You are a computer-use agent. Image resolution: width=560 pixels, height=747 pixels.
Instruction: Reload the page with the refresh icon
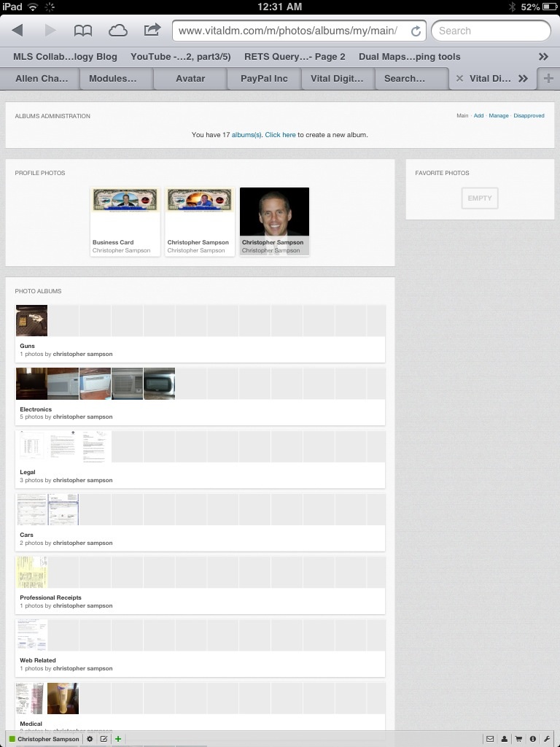[416, 31]
